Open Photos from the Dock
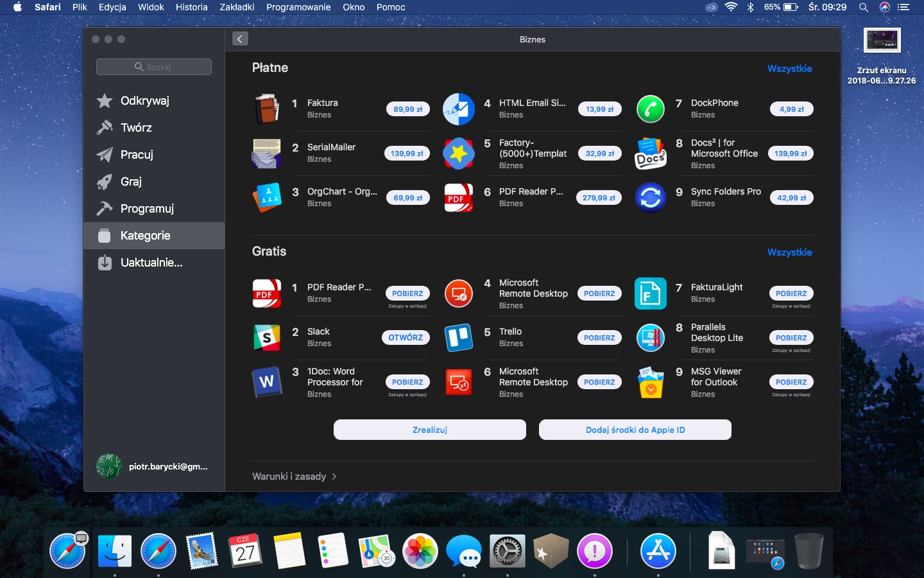924x578 pixels. [x=420, y=551]
